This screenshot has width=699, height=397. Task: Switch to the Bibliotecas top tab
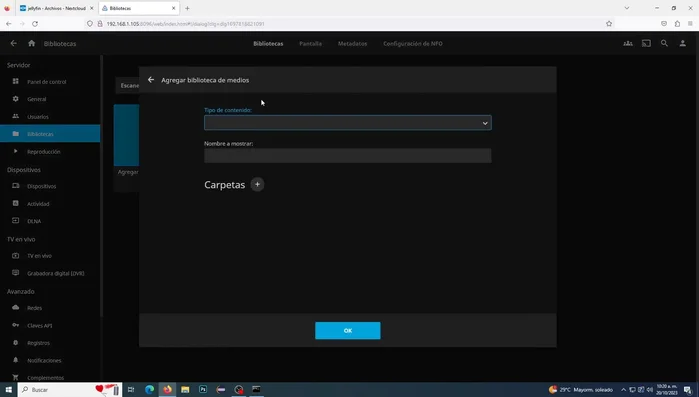268,44
